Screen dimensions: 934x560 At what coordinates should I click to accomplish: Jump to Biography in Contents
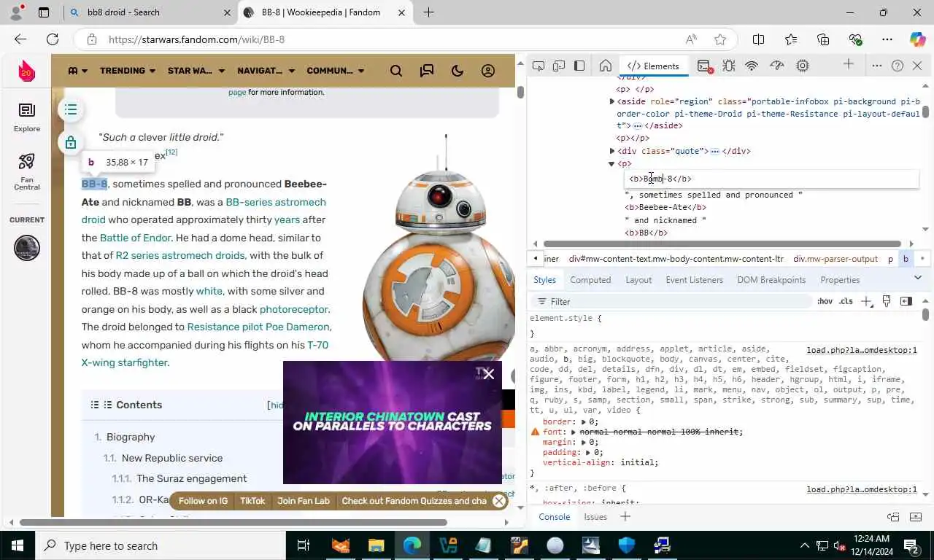coord(131,437)
